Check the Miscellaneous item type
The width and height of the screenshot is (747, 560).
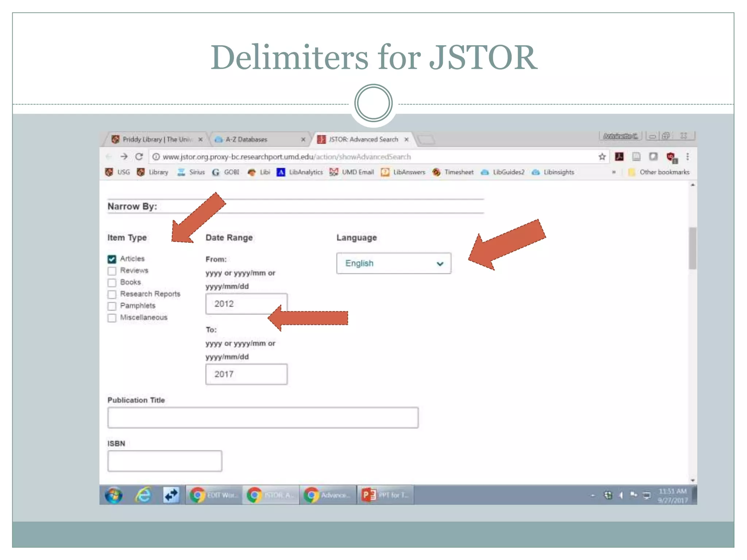112,318
